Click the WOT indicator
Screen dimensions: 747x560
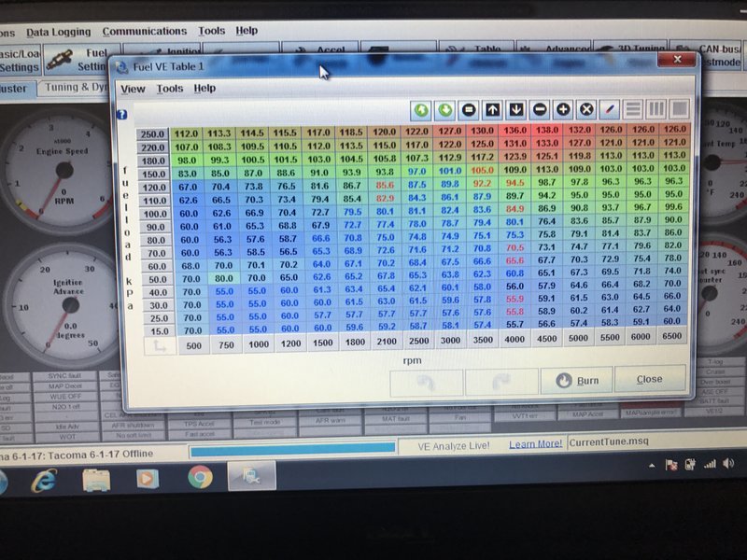pos(67,437)
